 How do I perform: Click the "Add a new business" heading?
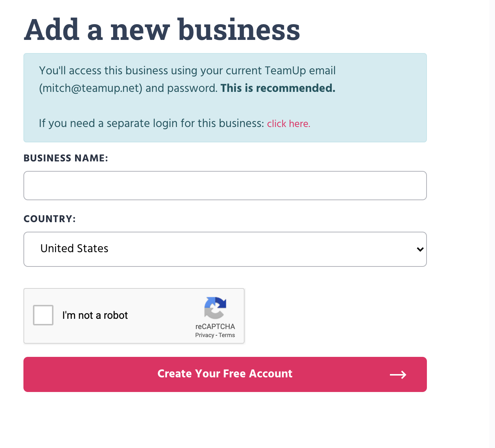(162, 30)
